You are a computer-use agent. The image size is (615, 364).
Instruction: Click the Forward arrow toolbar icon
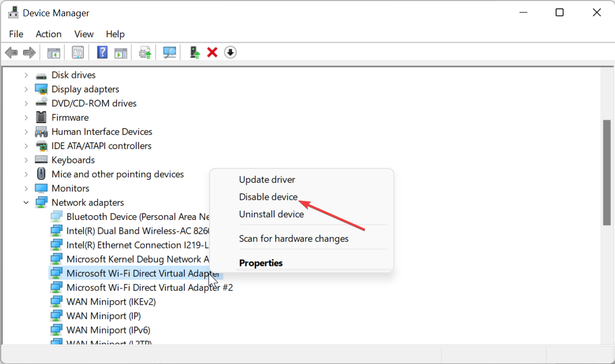[x=29, y=52]
